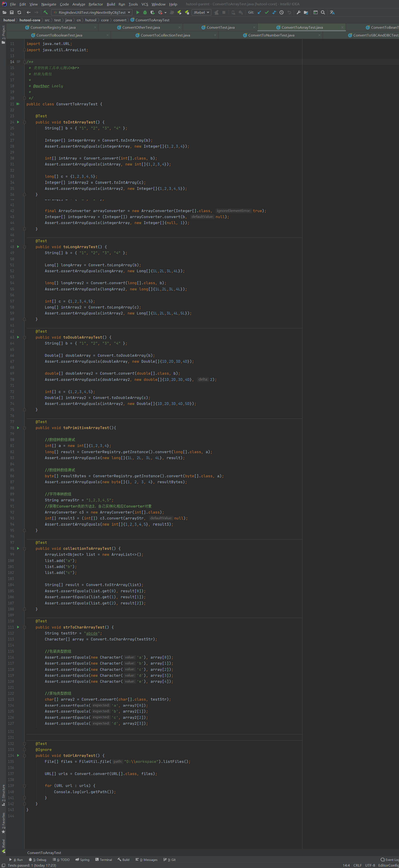The width and height of the screenshot is (399, 868).
Task: Click the ConvertToArrayTest breadcrumb at editor bottom
Action: pos(44,853)
